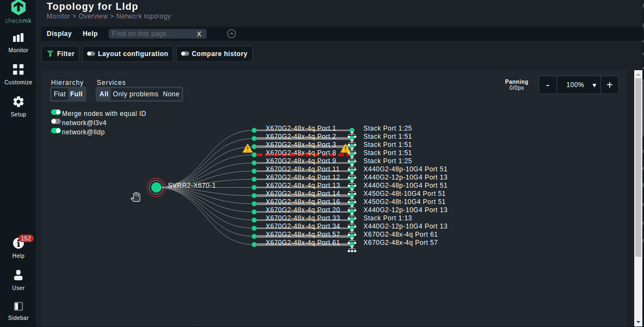The height and width of the screenshot is (327, 644).
Task: Click the funnel Filter icon
Action: tap(50, 54)
